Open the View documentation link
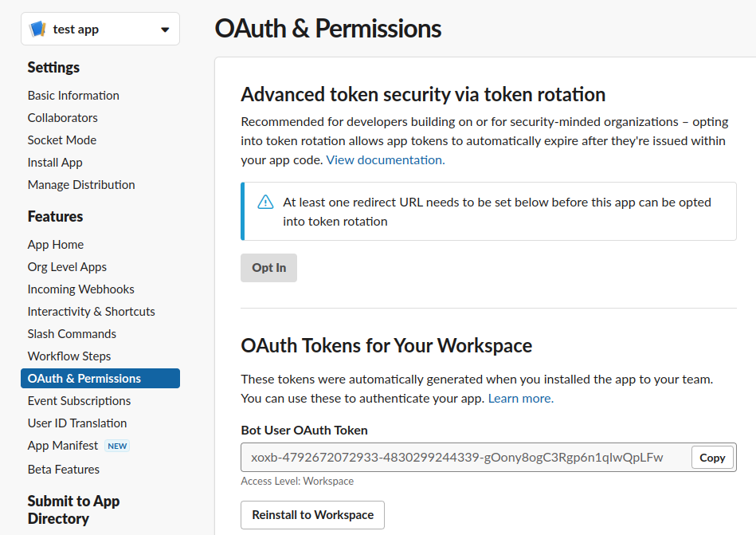Image resolution: width=756 pixels, height=535 pixels. click(386, 160)
